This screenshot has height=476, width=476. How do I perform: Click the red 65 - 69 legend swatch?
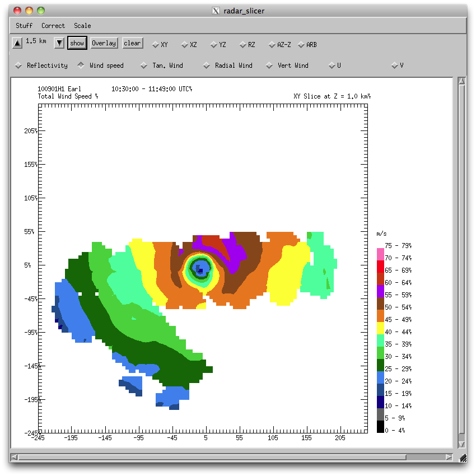[380, 267]
